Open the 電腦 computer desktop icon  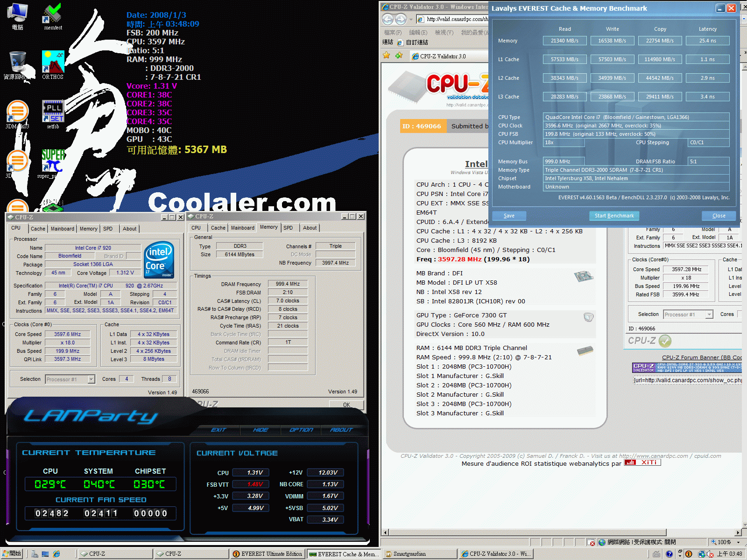(x=17, y=17)
